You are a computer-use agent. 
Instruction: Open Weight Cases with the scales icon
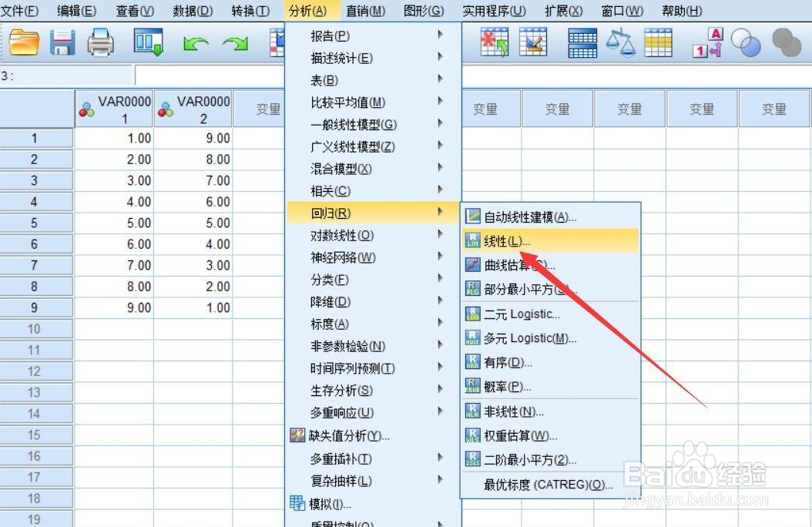(621, 44)
